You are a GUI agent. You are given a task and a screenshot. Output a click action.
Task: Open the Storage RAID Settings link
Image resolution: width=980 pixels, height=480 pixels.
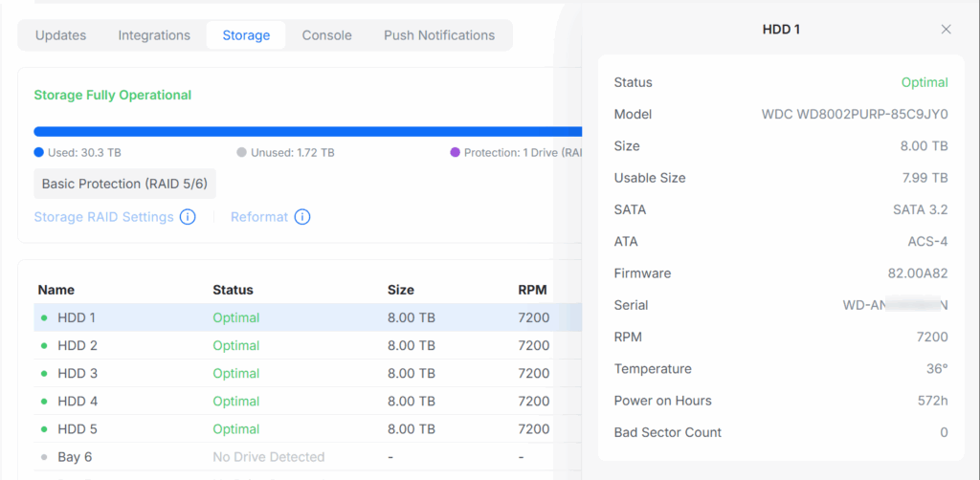point(103,217)
